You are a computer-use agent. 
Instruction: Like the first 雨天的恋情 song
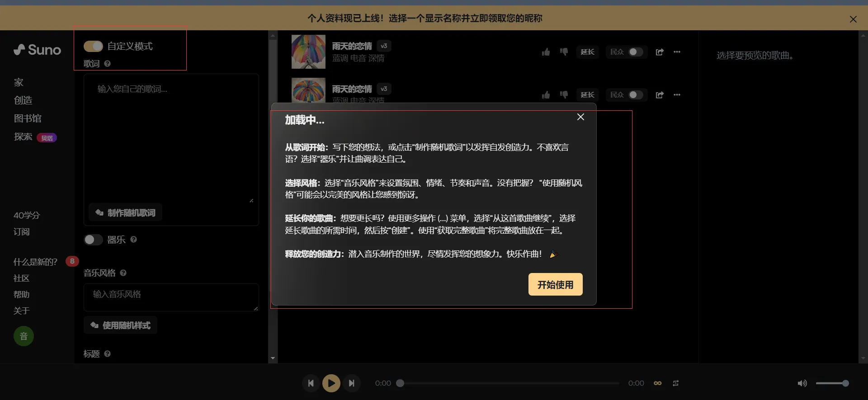tap(546, 52)
